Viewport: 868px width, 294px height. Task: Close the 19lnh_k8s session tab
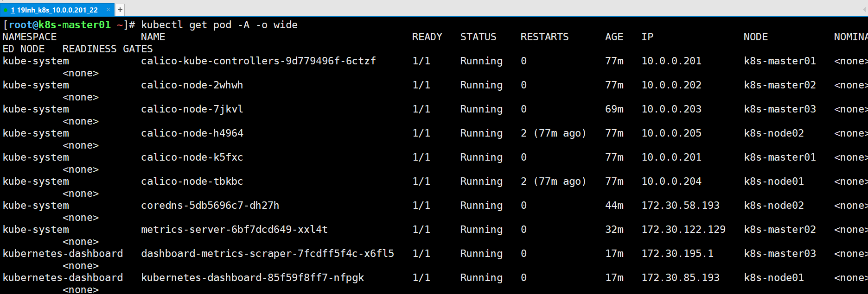pyautogui.click(x=108, y=9)
